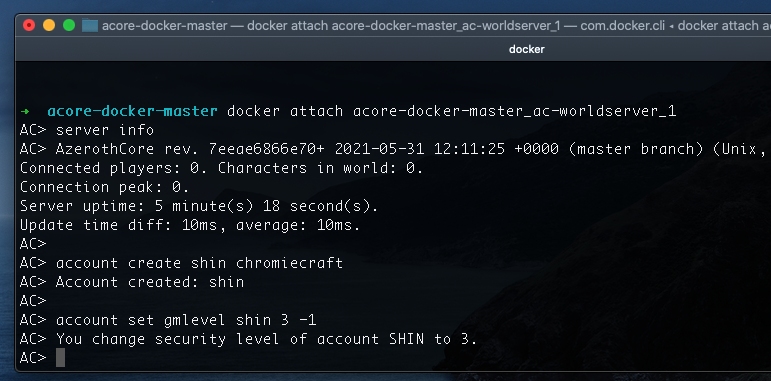The width and height of the screenshot is (771, 381).
Task: Click the 'Characters in world: 0.' text
Action: click(321, 168)
